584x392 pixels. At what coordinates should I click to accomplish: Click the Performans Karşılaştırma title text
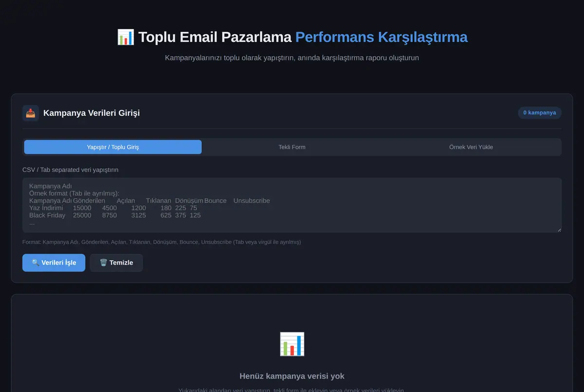click(x=382, y=37)
